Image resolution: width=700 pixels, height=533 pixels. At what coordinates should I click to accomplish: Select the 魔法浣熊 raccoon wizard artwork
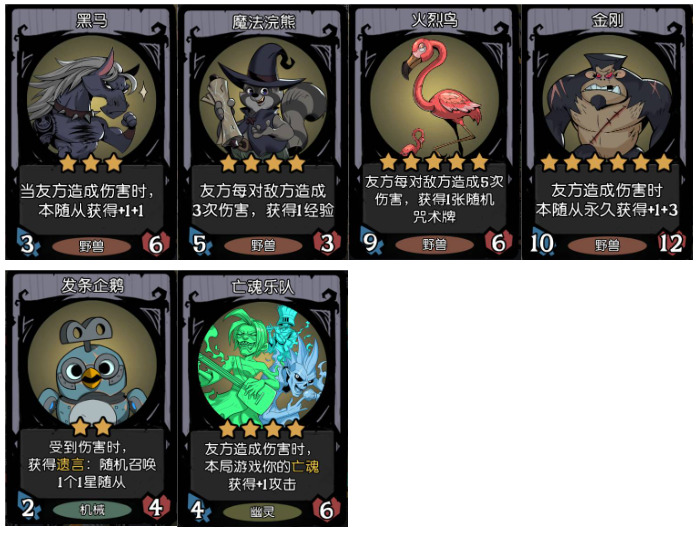point(263,98)
